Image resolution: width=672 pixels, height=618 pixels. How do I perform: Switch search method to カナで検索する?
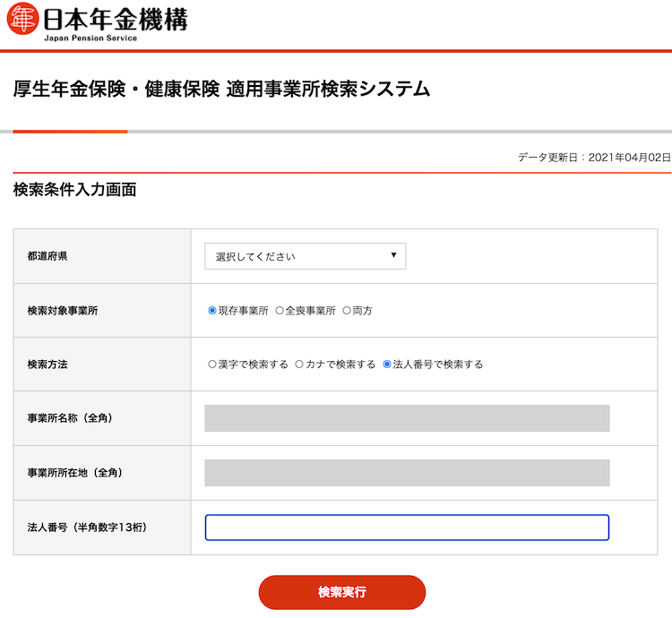[299, 365]
